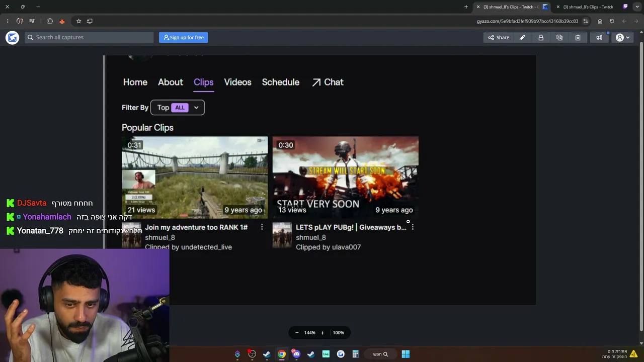
Task: Open the 0:30 Stream Will Start Soon thumbnail
Action: 346,177
